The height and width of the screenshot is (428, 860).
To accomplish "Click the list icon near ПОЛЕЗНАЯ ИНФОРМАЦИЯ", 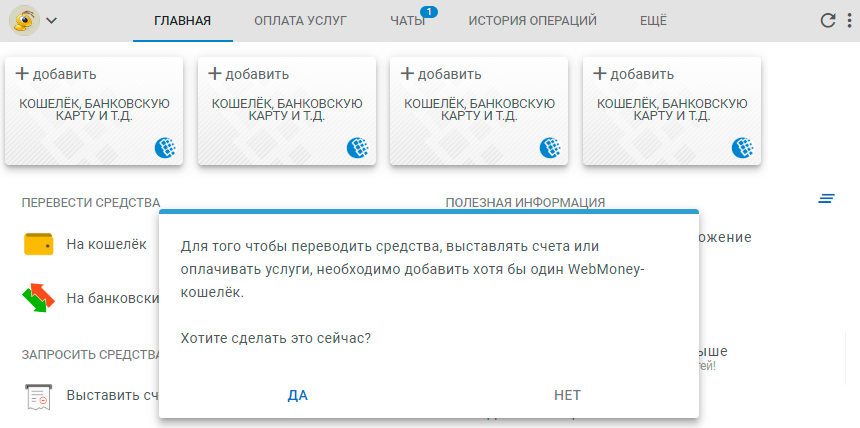I will coord(826,199).
